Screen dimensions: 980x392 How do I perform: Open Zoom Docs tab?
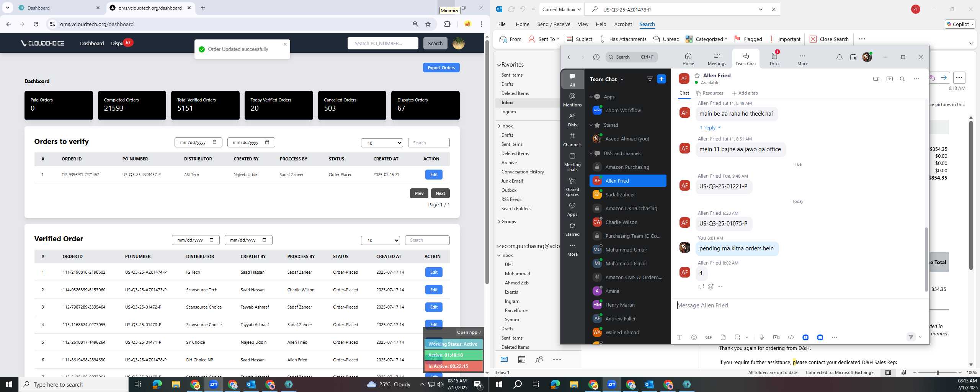pos(774,59)
